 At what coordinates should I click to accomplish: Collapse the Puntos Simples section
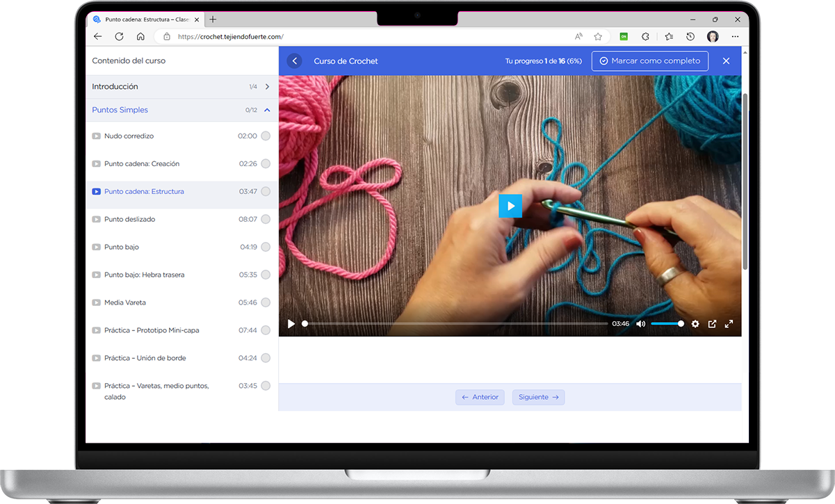coord(267,110)
